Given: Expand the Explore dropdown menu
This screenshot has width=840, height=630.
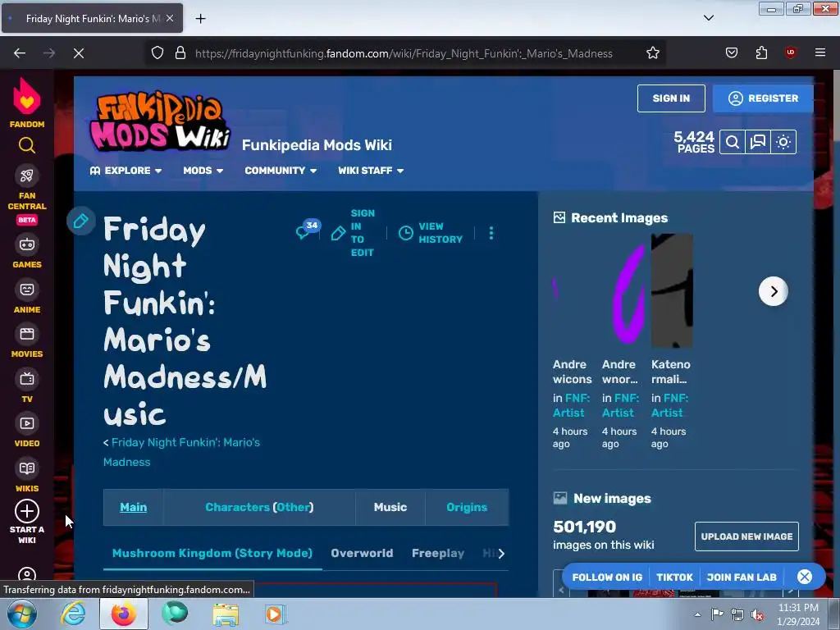Looking at the screenshot, I should [126, 171].
